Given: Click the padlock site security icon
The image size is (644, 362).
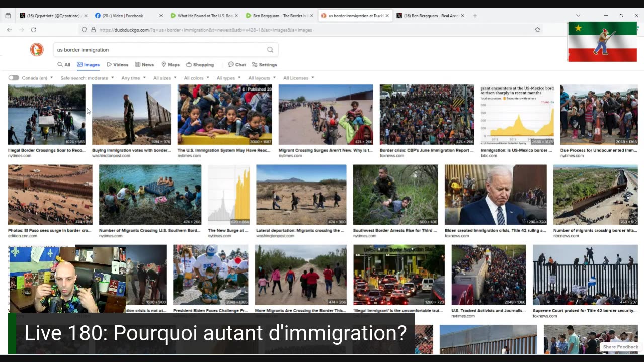Looking at the screenshot, I should [93, 30].
